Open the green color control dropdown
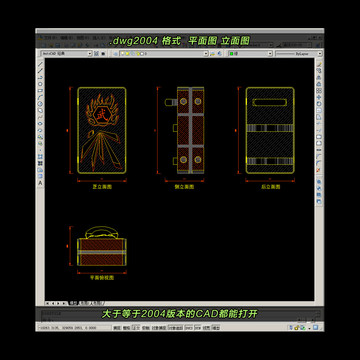The width and height of the screenshot is (360, 360). [x=250, y=53]
